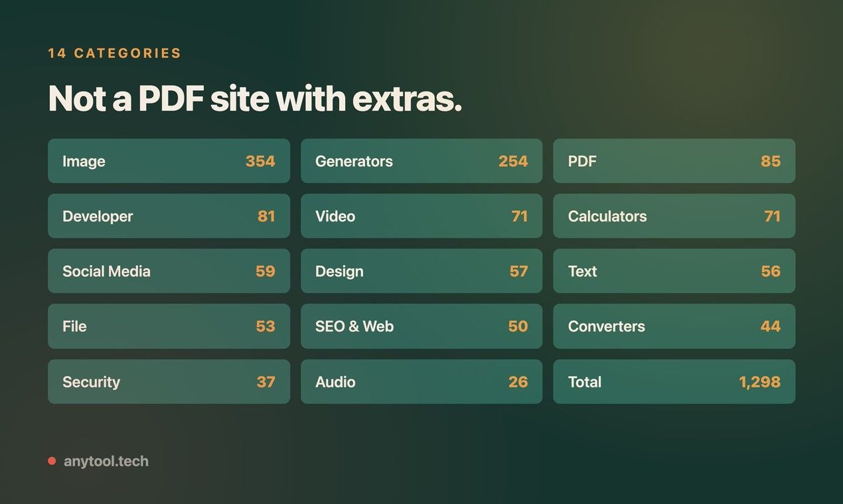Choose the Developer category card

click(169, 216)
